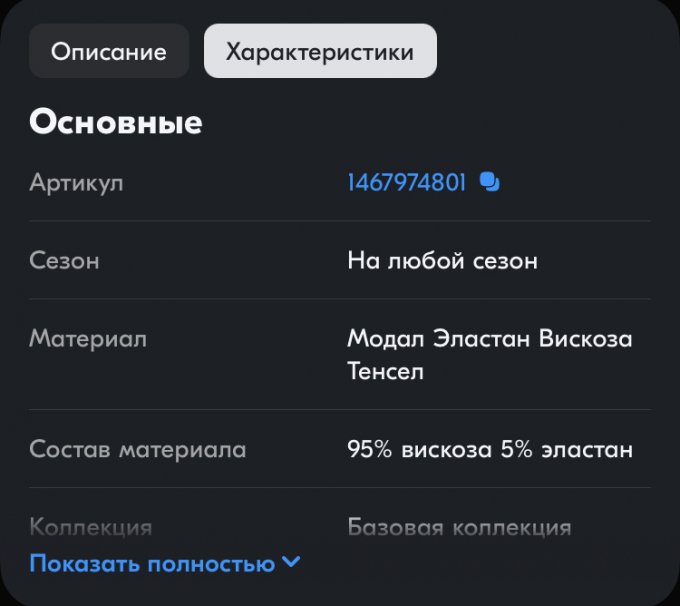Click the 5% эластан composition text
The image size is (680, 606).
tap(567, 449)
